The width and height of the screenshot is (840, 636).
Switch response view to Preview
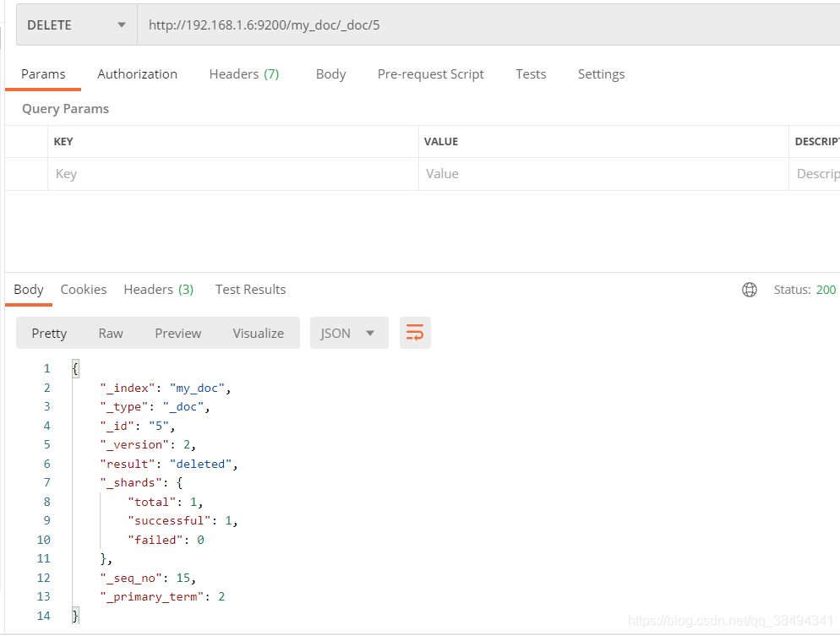177,334
